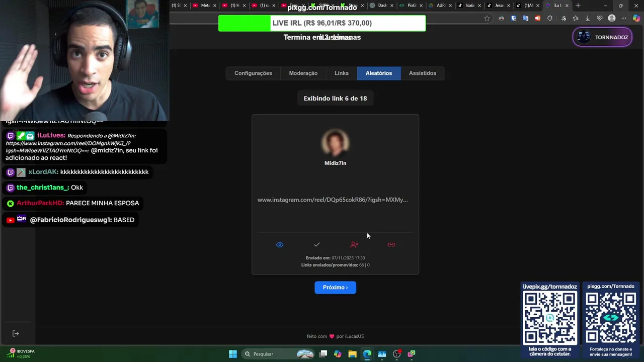The image size is (644, 362).
Task: Click ArthurParkHD's chat username
Action: [40, 203]
